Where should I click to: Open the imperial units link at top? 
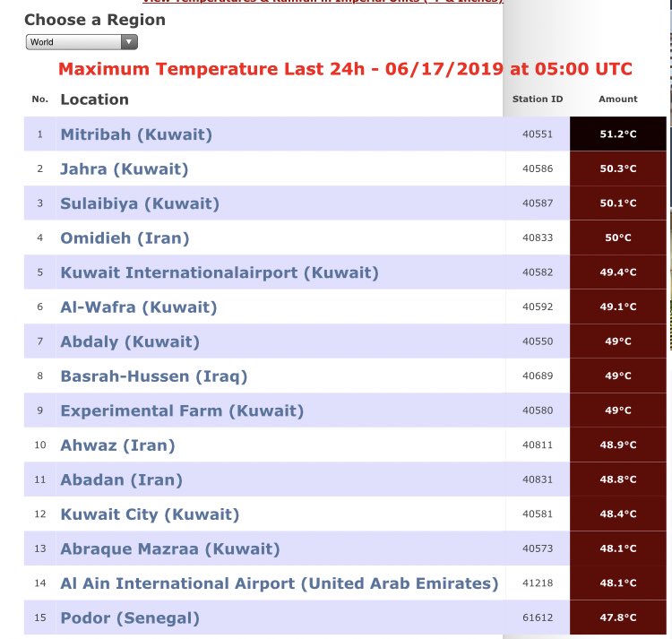[323, 2]
